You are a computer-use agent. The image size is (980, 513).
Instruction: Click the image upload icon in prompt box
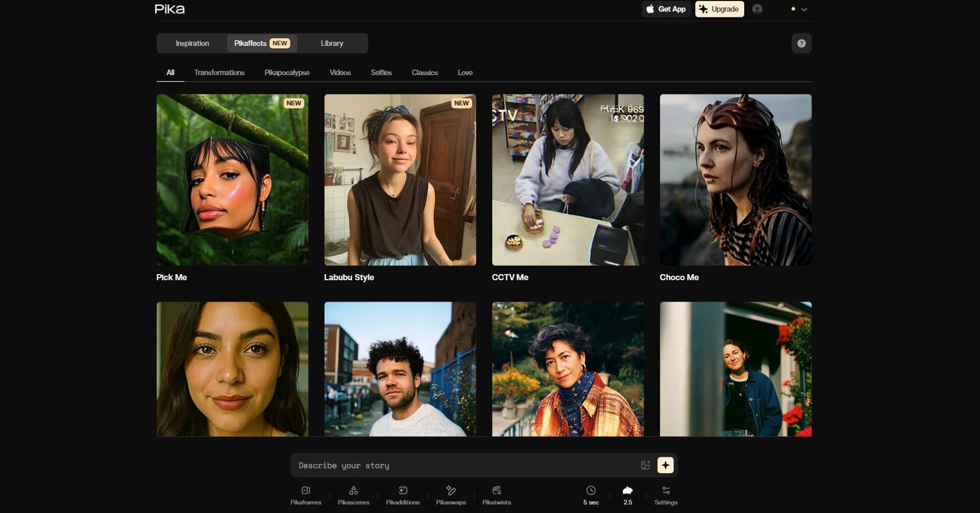pos(645,465)
